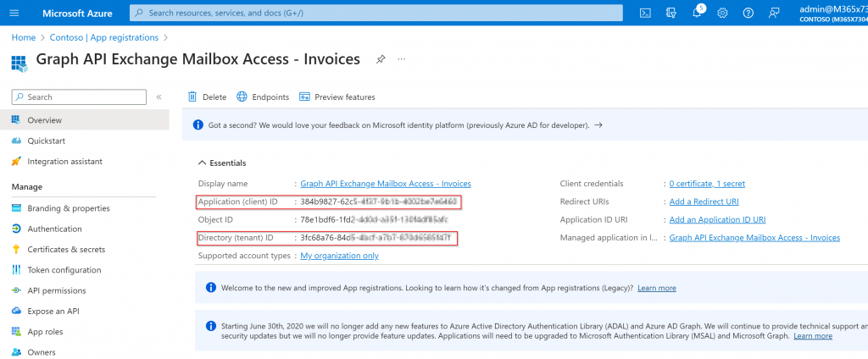Screen dimensions: 868x359
Task: Click the Add a Redirect URI link
Action: click(704, 202)
